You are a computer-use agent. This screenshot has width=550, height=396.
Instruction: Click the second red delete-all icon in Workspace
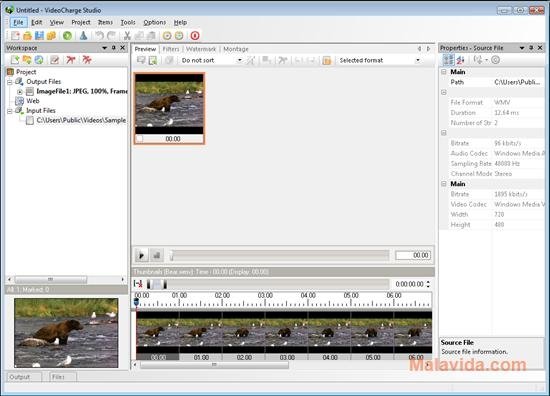click(87, 60)
